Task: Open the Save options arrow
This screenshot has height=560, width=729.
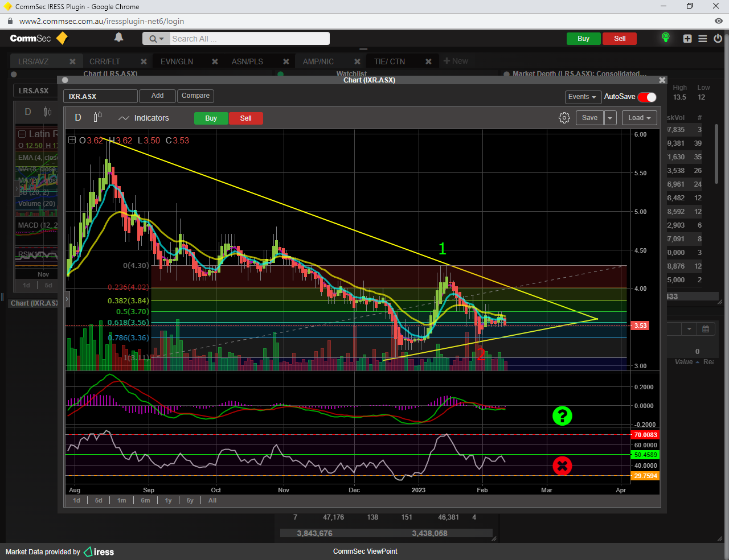Action: click(x=610, y=118)
